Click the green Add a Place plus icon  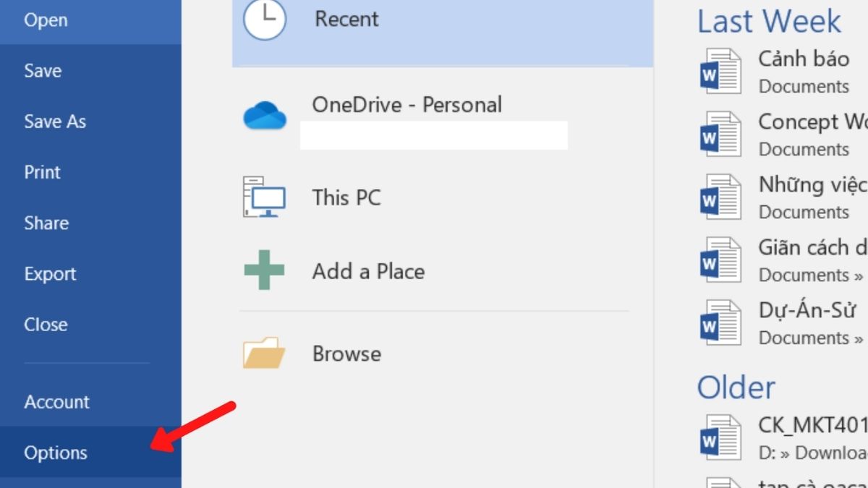click(264, 271)
